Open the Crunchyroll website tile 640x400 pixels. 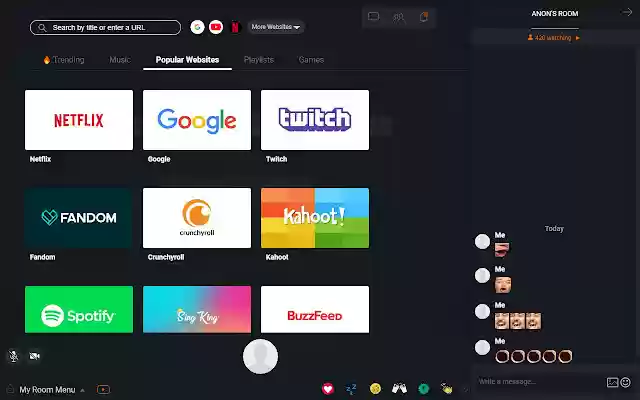197,218
